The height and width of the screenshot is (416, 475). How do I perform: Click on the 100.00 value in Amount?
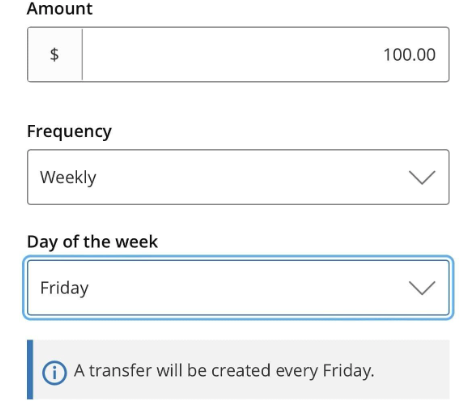pos(409,55)
